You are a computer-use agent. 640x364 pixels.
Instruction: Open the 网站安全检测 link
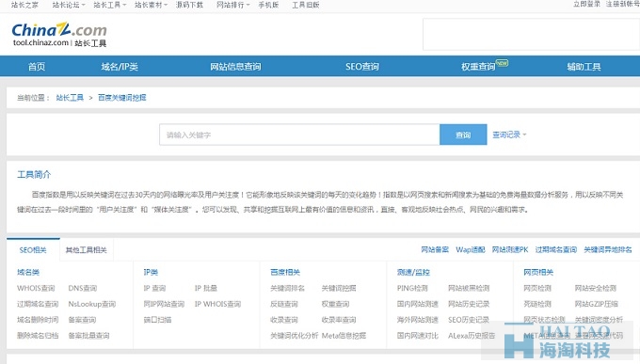(596, 288)
